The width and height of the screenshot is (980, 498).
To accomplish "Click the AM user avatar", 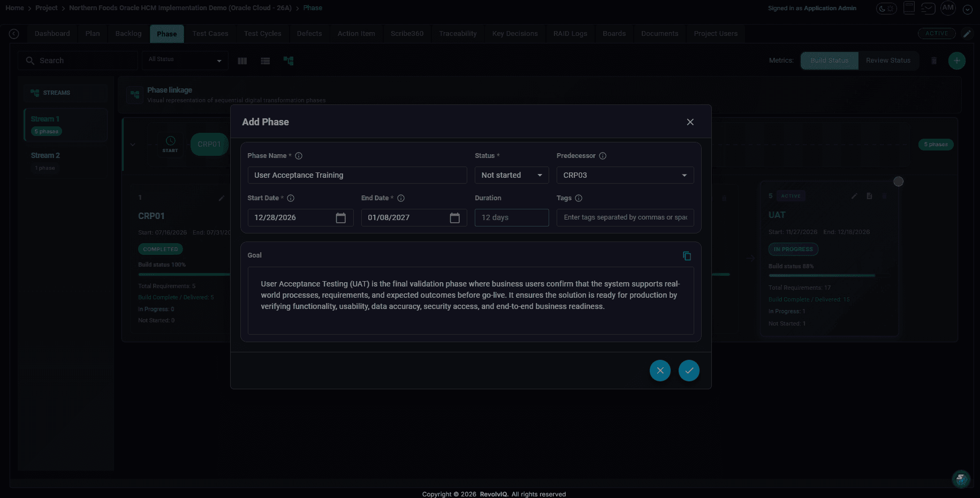I will point(948,8).
